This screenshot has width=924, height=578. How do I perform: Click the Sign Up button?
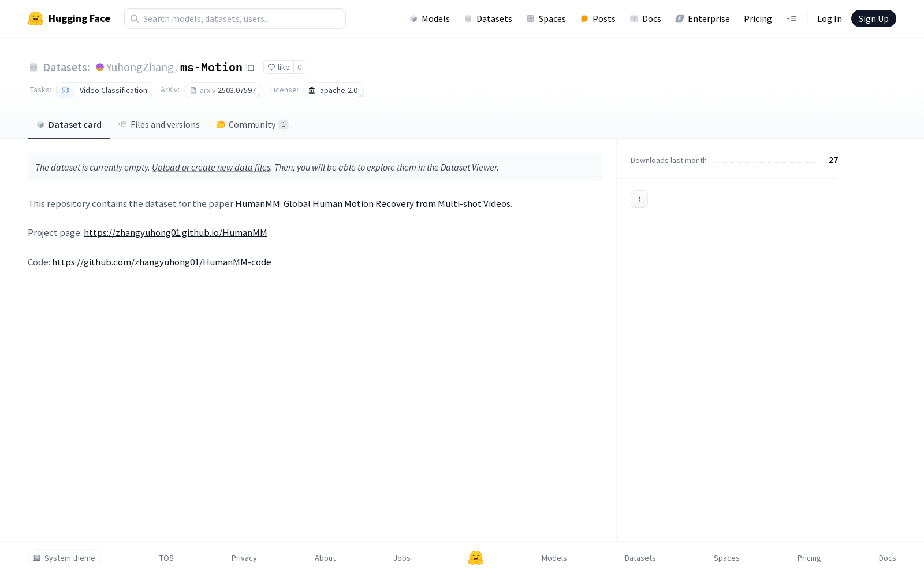coord(874,18)
